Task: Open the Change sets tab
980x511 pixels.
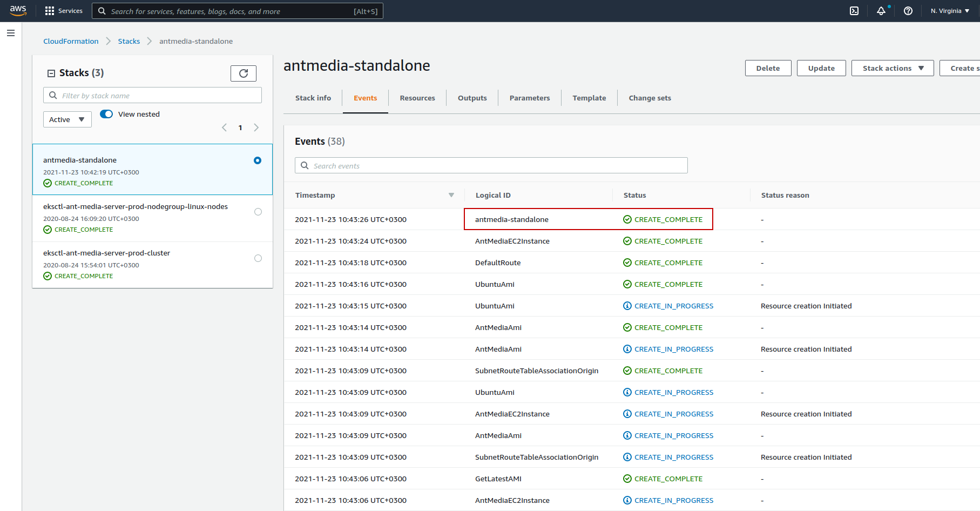Action: [x=650, y=98]
